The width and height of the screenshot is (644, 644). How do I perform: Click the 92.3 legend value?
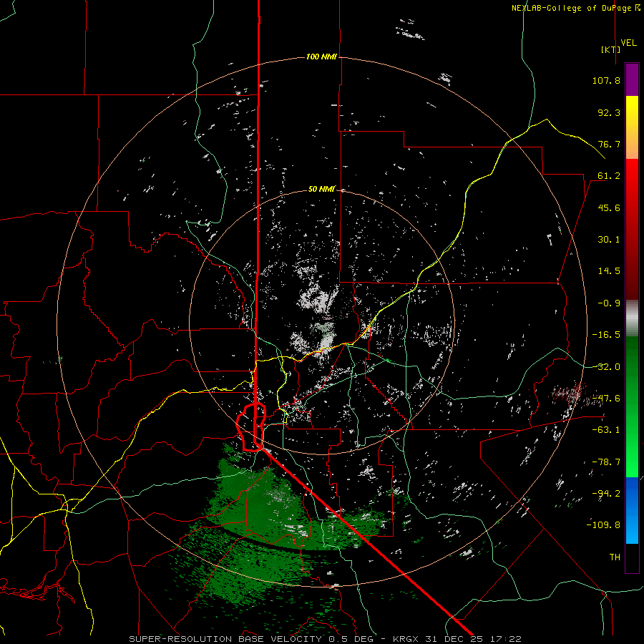(x=609, y=112)
